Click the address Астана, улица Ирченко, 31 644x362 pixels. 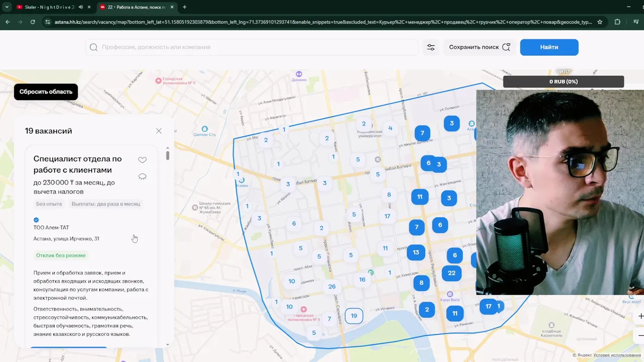66,239
